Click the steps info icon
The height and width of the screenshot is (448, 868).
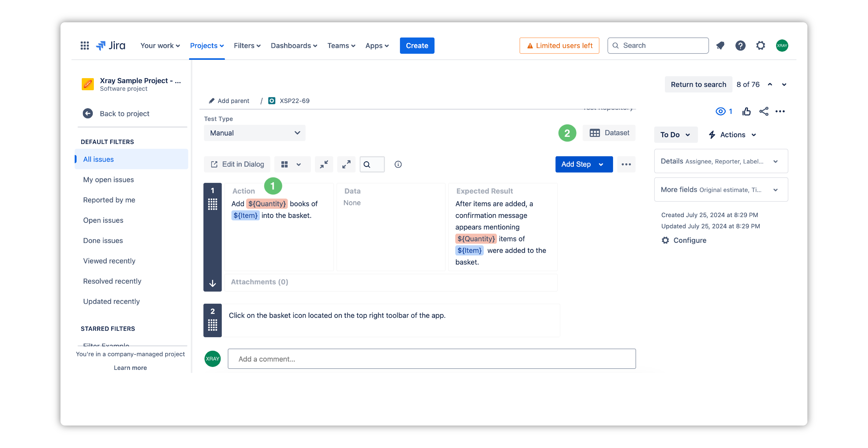398,164
